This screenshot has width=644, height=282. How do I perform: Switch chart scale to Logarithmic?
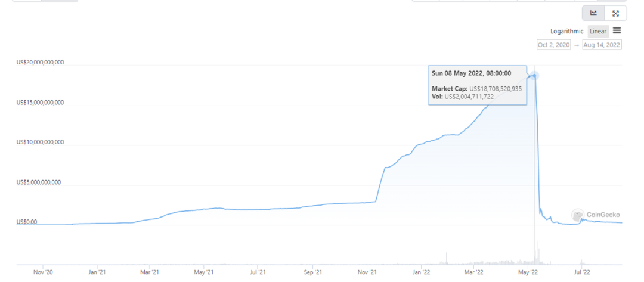tap(567, 32)
